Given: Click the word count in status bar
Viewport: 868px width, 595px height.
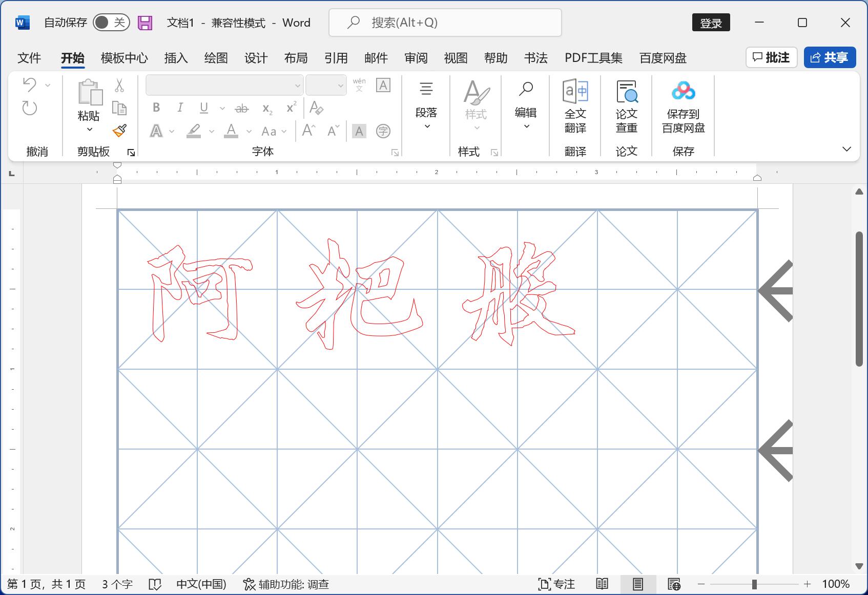Looking at the screenshot, I should coord(117,584).
